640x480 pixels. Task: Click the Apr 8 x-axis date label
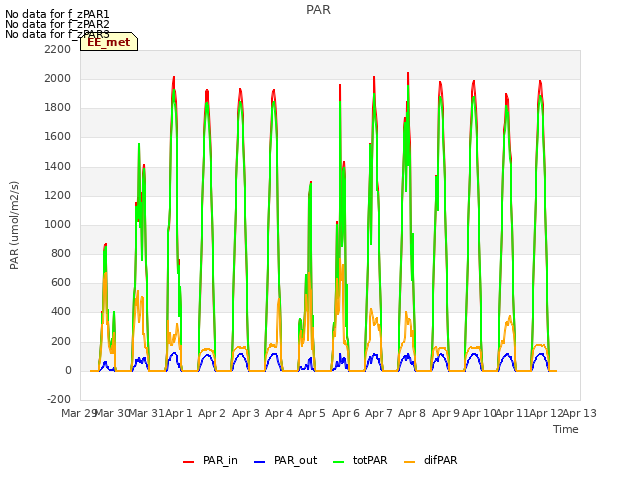coord(412,413)
